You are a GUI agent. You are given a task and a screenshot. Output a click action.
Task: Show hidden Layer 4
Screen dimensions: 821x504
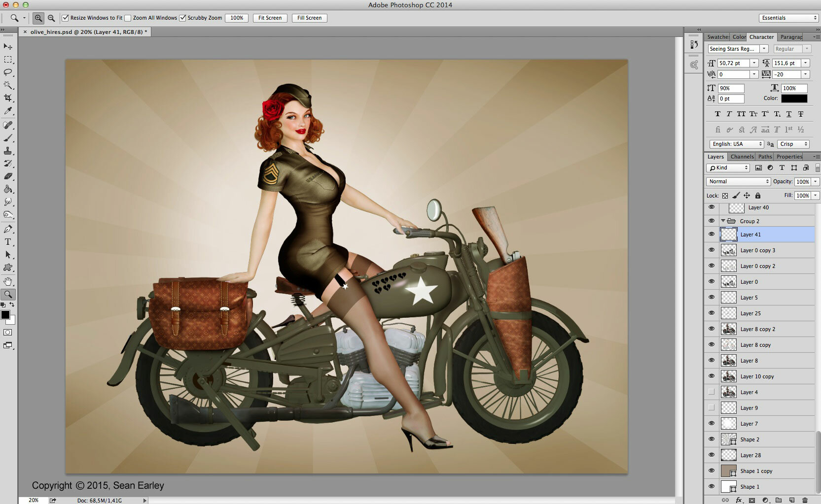pyautogui.click(x=711, y=392)
